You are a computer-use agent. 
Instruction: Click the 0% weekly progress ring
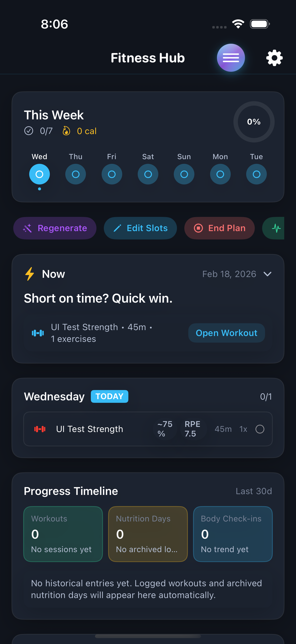point(254,122)
